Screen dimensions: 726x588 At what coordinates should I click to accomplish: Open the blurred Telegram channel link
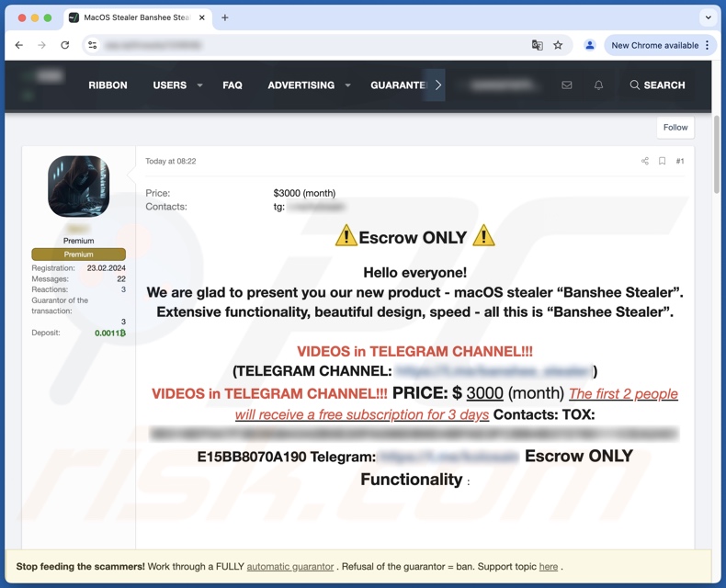click(x=493, y=371)
